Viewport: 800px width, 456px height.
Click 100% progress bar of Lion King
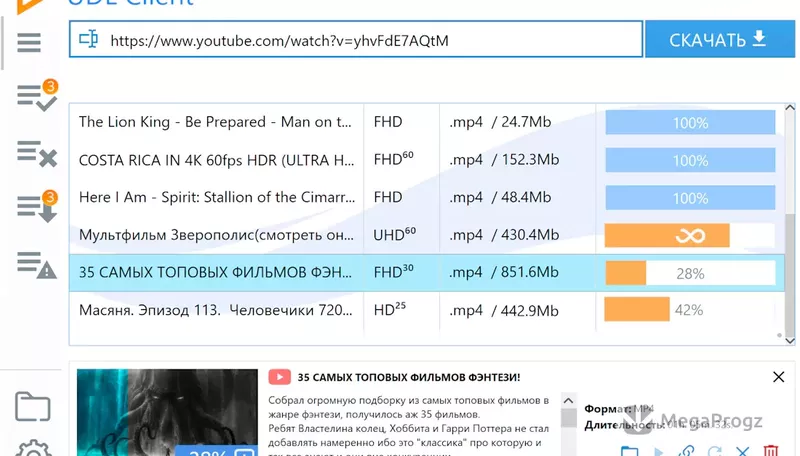tap(690, 123)
